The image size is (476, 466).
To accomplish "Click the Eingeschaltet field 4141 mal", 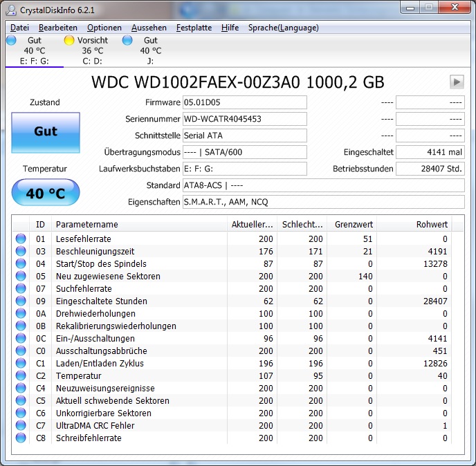I will (430, 152).
